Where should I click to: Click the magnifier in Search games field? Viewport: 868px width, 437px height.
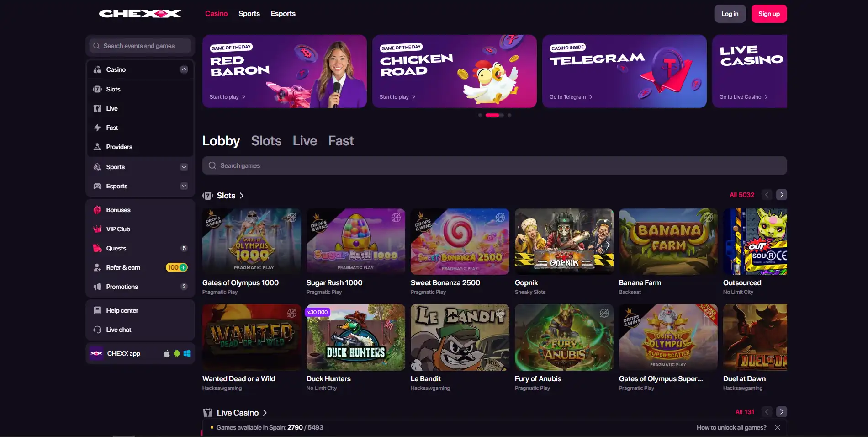click(212, 165)
